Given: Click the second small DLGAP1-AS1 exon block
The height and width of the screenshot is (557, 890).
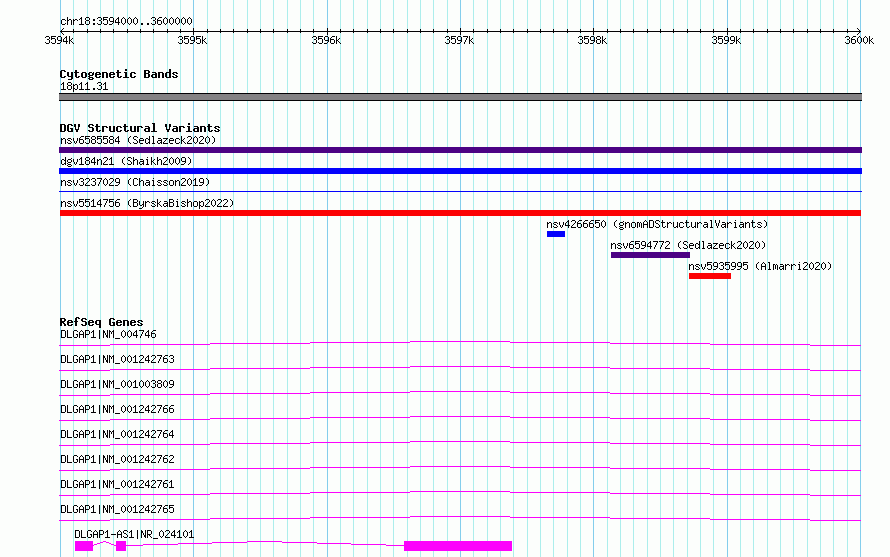Looking at the screenshot, I should (x=121, y=546).
